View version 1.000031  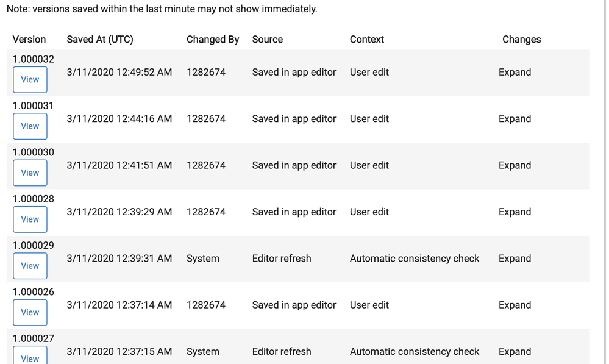click(x=30, y=126)
